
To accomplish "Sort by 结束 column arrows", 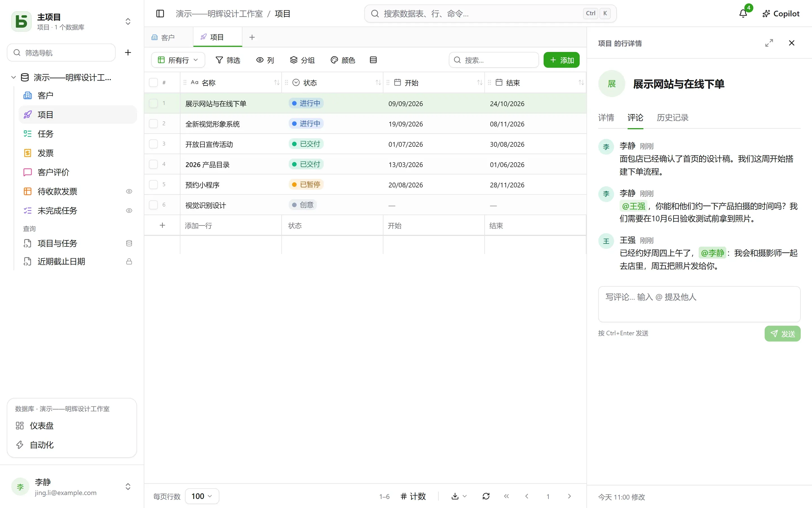I will 581,82.
